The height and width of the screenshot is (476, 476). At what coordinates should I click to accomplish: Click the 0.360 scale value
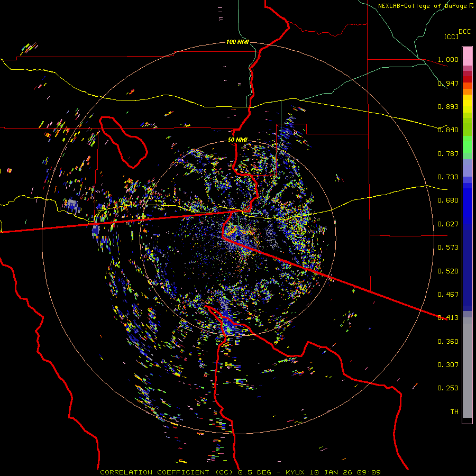[448, 342]
